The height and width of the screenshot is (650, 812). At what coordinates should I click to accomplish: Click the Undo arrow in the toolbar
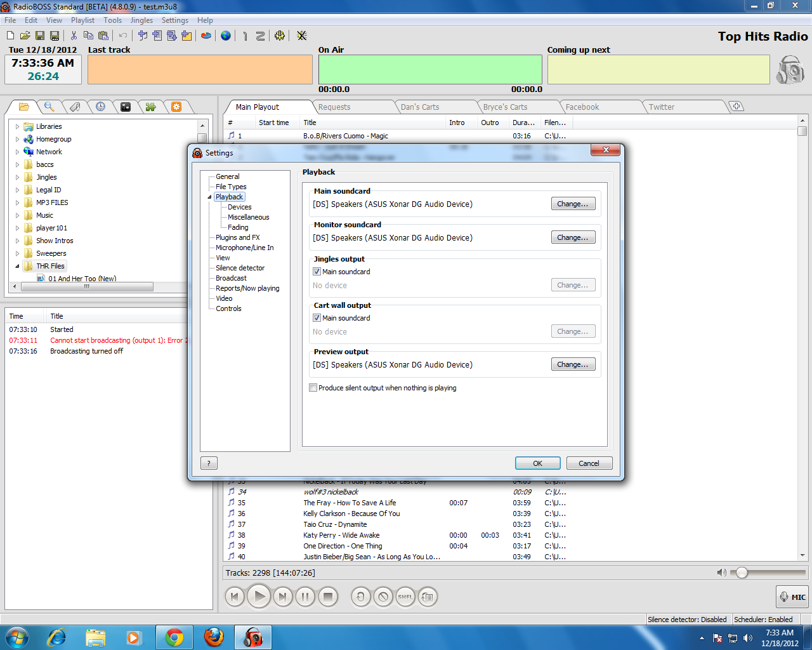click(x=123, y=36)
